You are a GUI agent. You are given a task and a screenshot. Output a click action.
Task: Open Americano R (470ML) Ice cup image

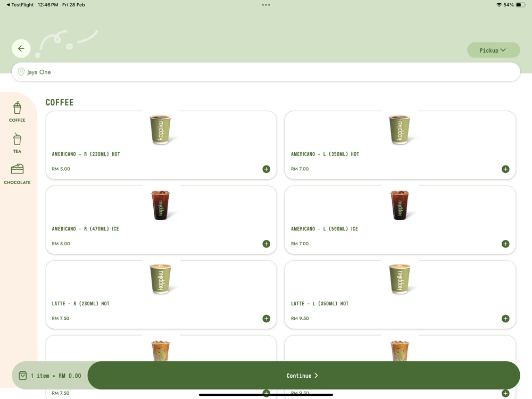pos(161,205)
